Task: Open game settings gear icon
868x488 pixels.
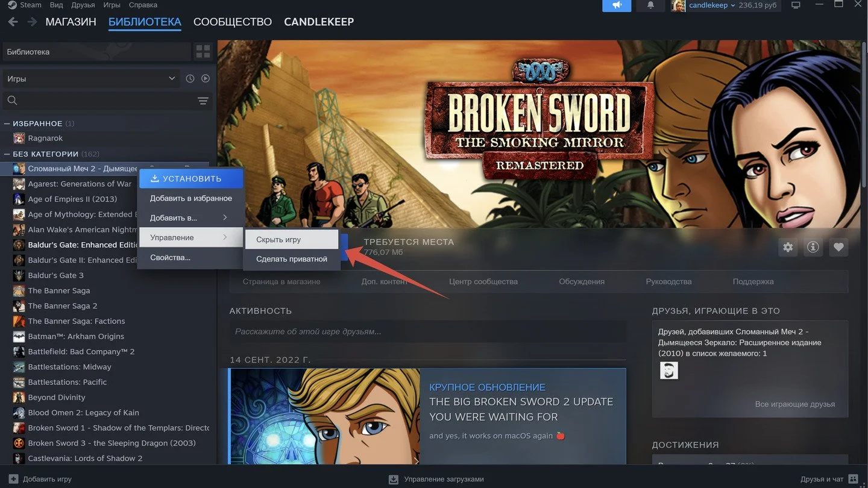Action: coord(788,247)
